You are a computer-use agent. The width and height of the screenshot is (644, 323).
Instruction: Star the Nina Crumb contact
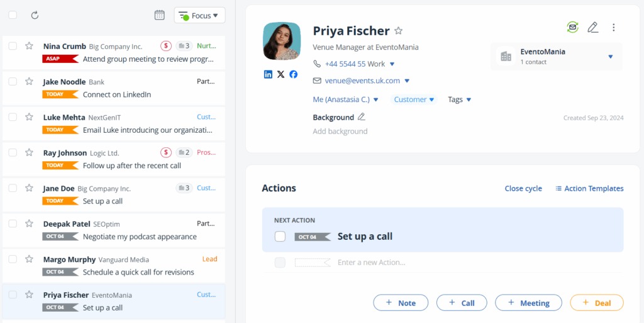click(x=29, y=46)
